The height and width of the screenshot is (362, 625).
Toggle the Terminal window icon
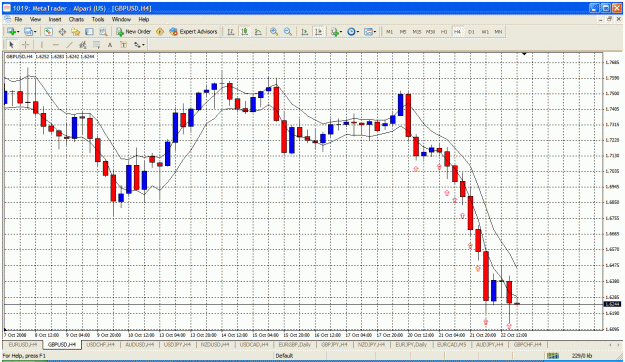point(89,31)
